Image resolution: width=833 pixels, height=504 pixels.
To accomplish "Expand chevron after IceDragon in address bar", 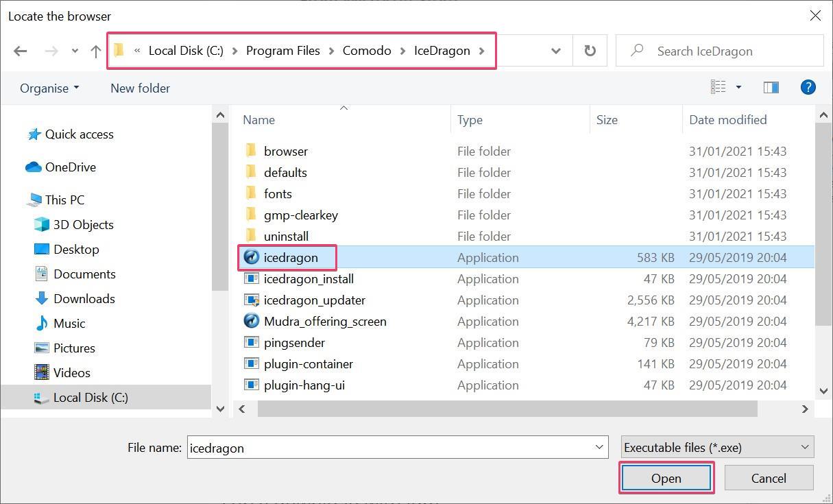I will (x=482, y=51).
